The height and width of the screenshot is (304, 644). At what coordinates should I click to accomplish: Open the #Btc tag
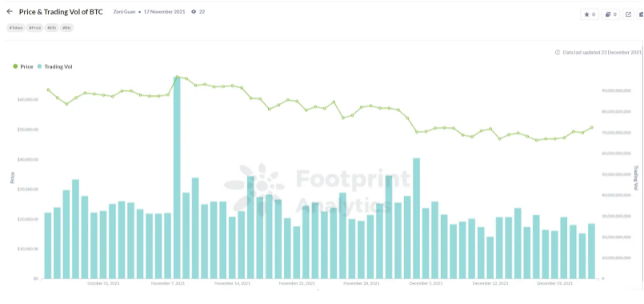tap(67, 28)
